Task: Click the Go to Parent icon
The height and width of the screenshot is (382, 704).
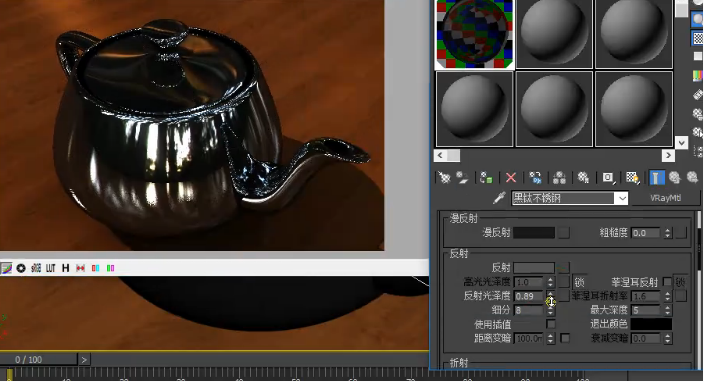Action: point(674,178)
